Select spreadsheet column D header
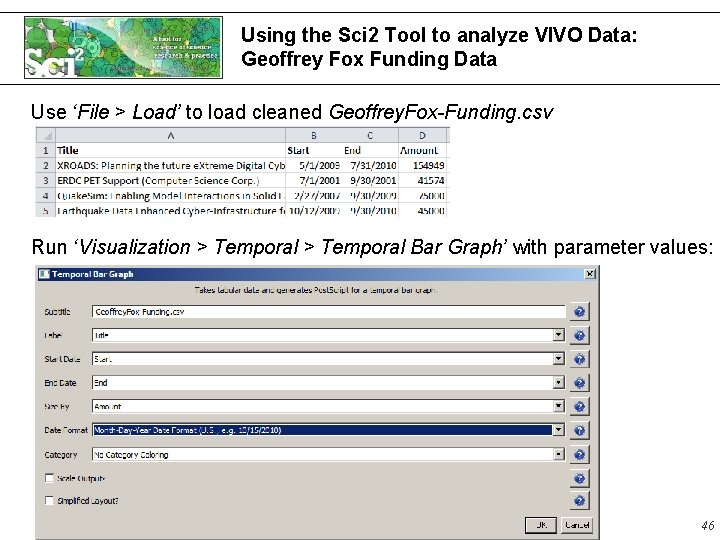720x540 pixels. (422, 135)
